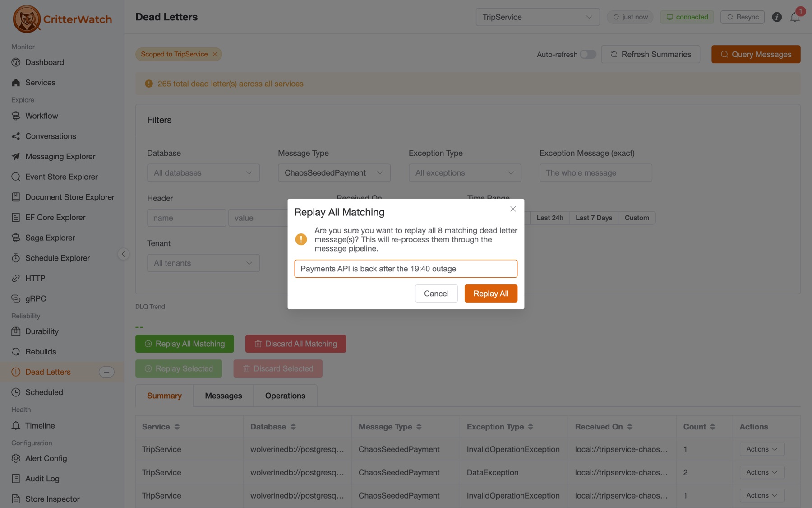Image resolution: width=812 pixels, height=508 pixels.
Task: Click the Event Store Explorer search icon
Action: tap(16, 177)
